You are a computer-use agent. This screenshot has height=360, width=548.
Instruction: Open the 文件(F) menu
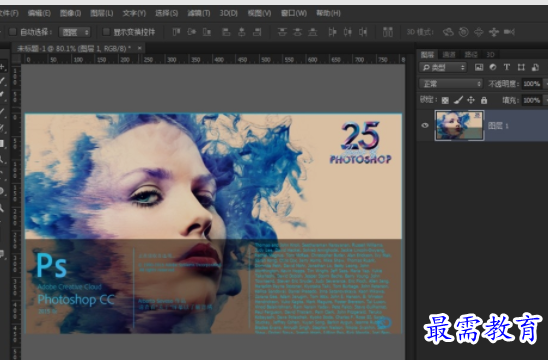(8, 13)
